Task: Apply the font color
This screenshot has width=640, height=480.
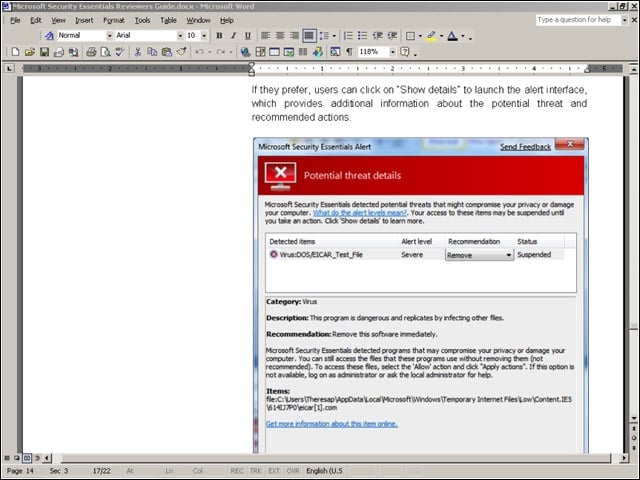Action: [x=452, y=36]
